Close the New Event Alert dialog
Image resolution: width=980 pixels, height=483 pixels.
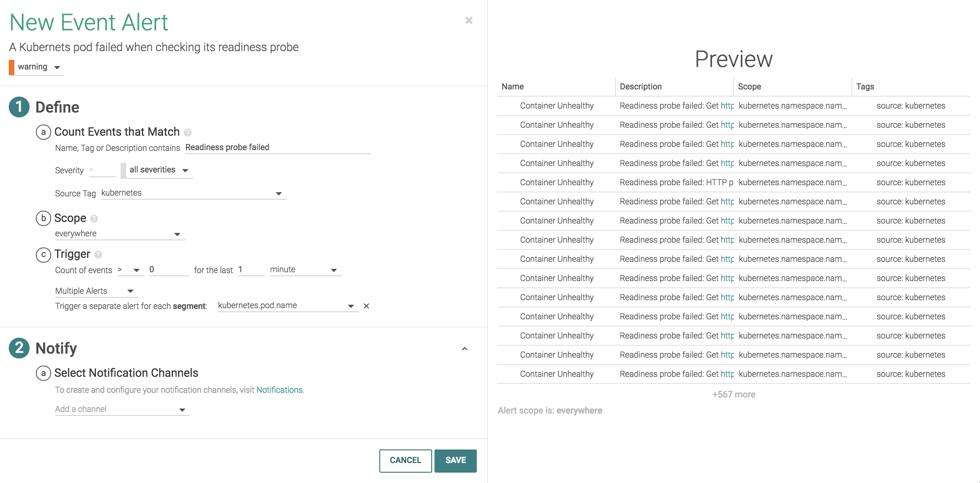[469, 20]
